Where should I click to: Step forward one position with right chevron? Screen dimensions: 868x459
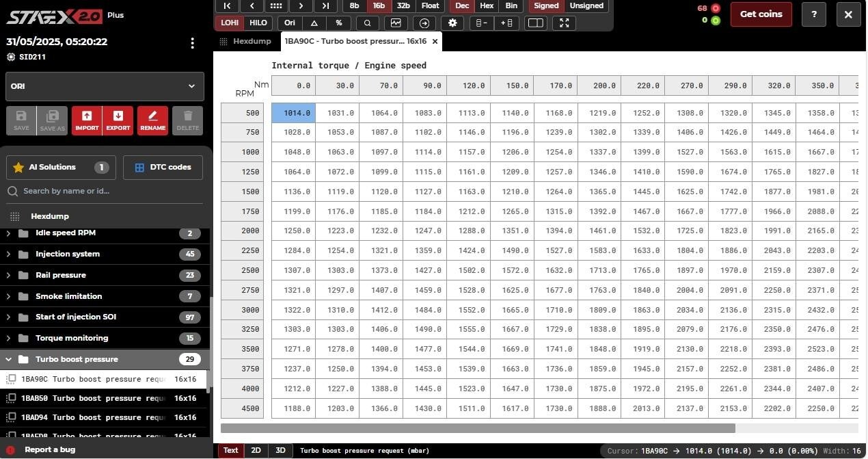[x=301, y=5]
